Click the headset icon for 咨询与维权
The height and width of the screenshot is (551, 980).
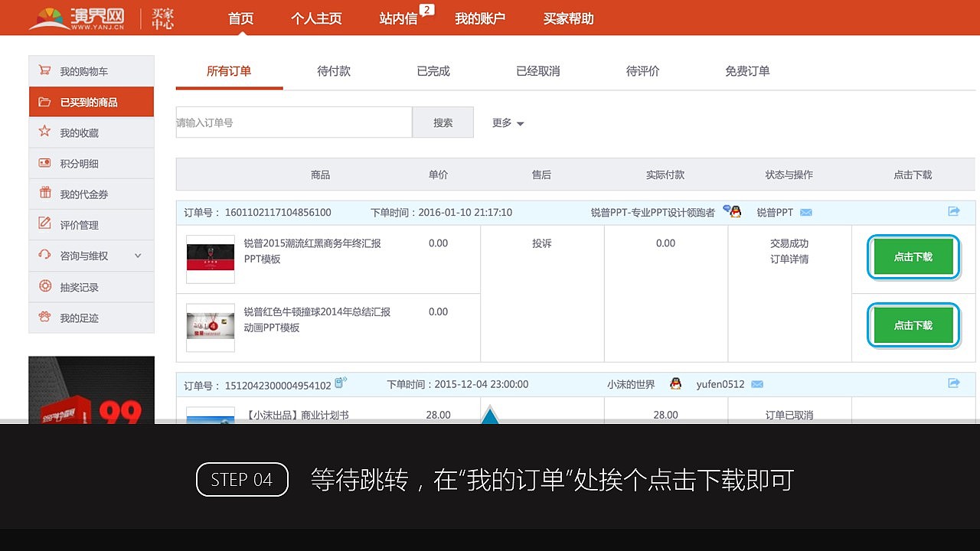44,256
